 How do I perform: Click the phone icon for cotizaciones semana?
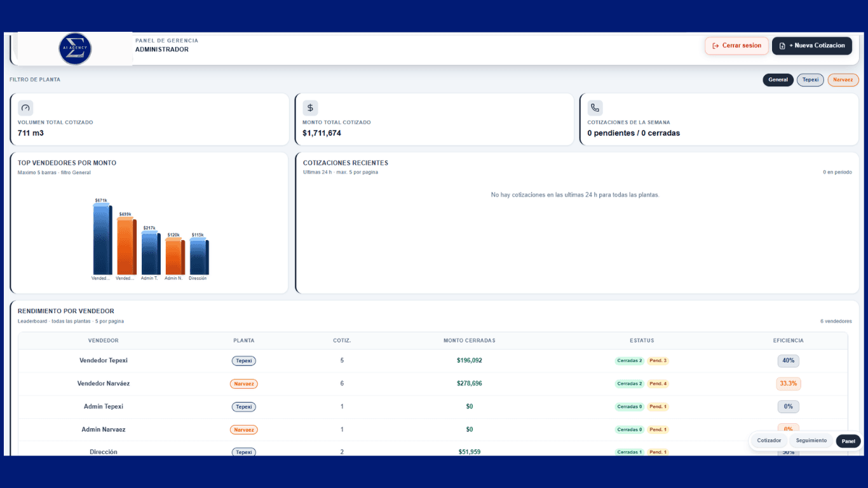click(595, 107)
